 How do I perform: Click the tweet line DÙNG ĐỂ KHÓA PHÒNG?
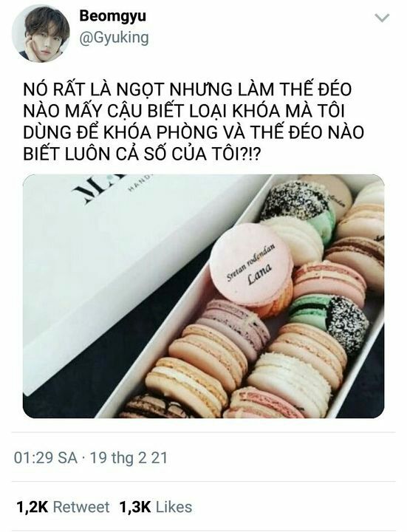tap(194, 132)
